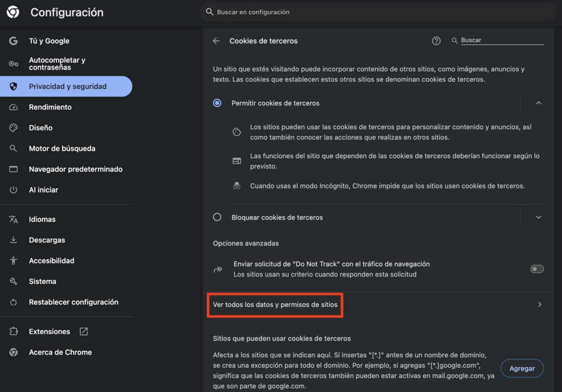Enable the Do Not Track toggle

click(537, 268)
